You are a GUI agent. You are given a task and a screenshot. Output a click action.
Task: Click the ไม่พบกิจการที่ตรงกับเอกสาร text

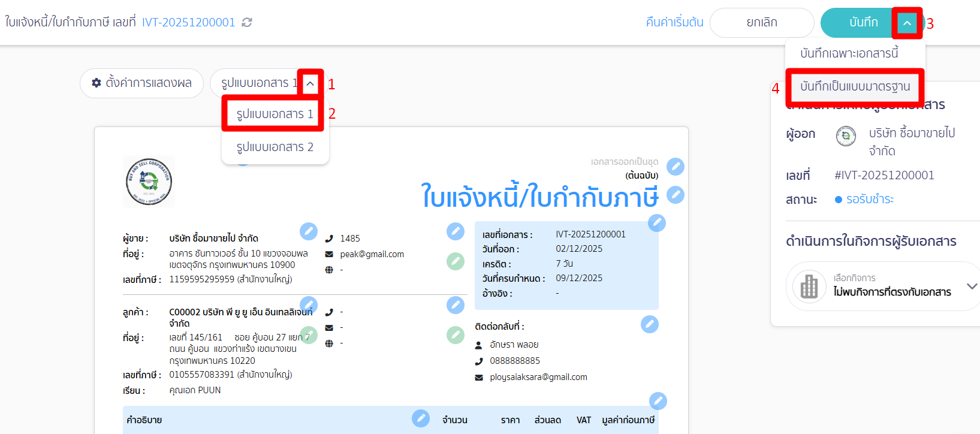point(892,293)
